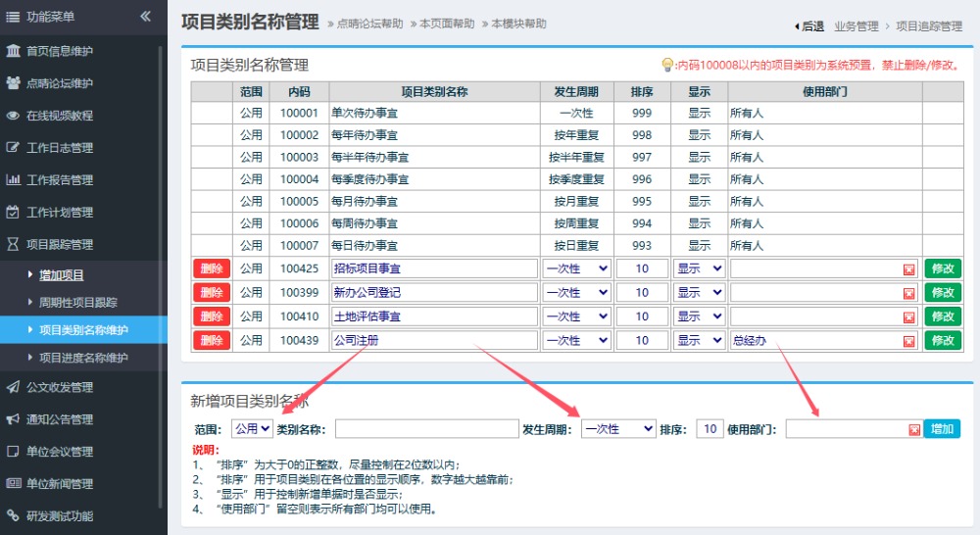This screenshot has width=980, height=535.
Task: Click clear icon in new-category 使用部门 field
Action: (x=913, y=429)
